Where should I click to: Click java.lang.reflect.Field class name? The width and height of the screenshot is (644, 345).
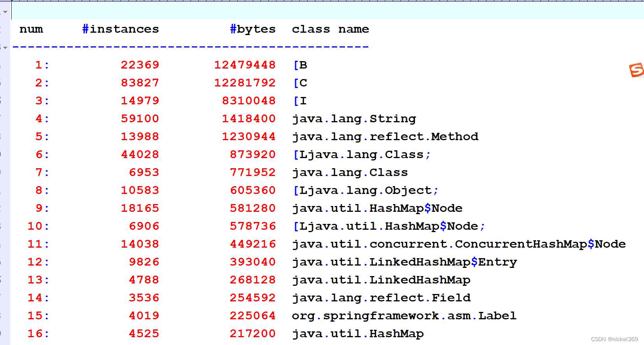tap(381, 298)
